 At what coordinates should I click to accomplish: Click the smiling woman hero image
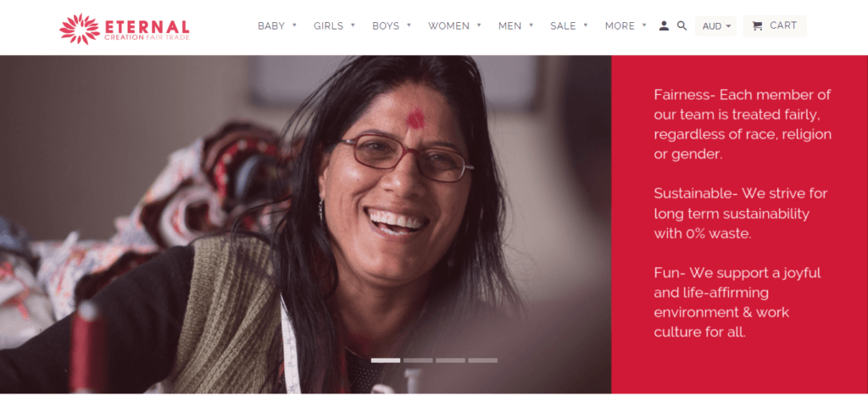pyautogui.click(x=305, y=224)
